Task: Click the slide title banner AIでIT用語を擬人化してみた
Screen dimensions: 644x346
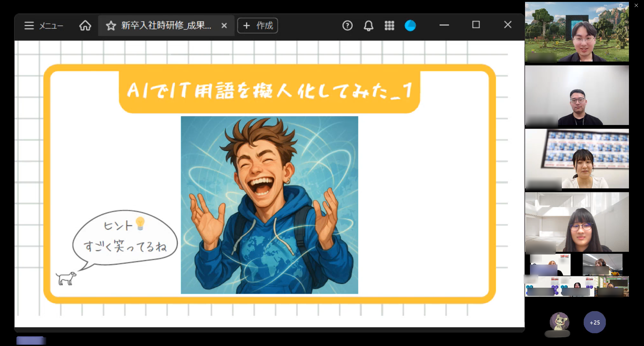Action: point(269,91)
